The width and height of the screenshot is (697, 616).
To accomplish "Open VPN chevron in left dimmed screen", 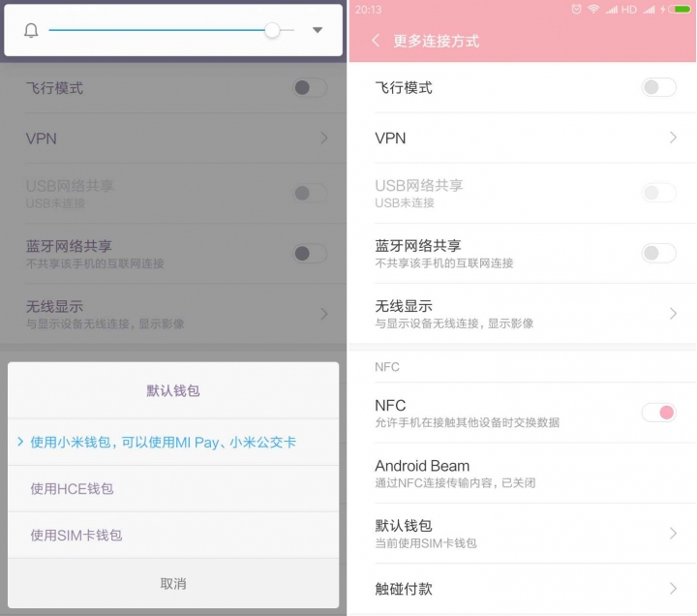I will 324,138.
